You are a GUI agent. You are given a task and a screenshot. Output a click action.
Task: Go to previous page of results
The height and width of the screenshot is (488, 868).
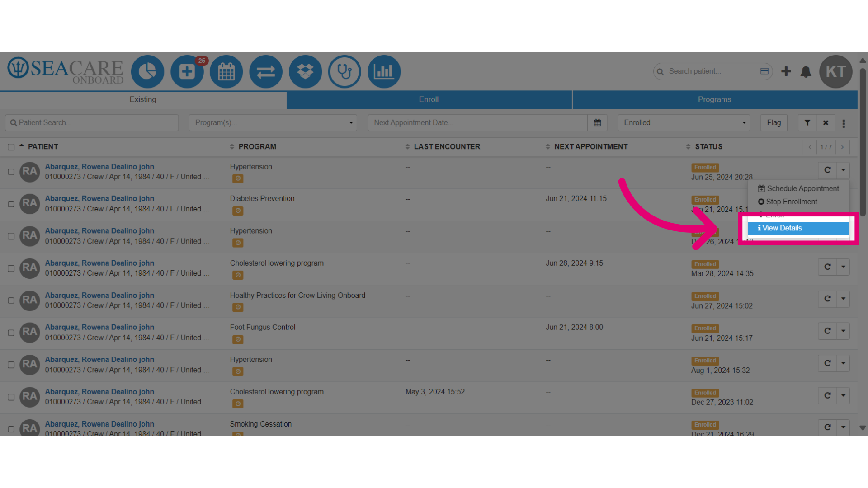(810, 147)
